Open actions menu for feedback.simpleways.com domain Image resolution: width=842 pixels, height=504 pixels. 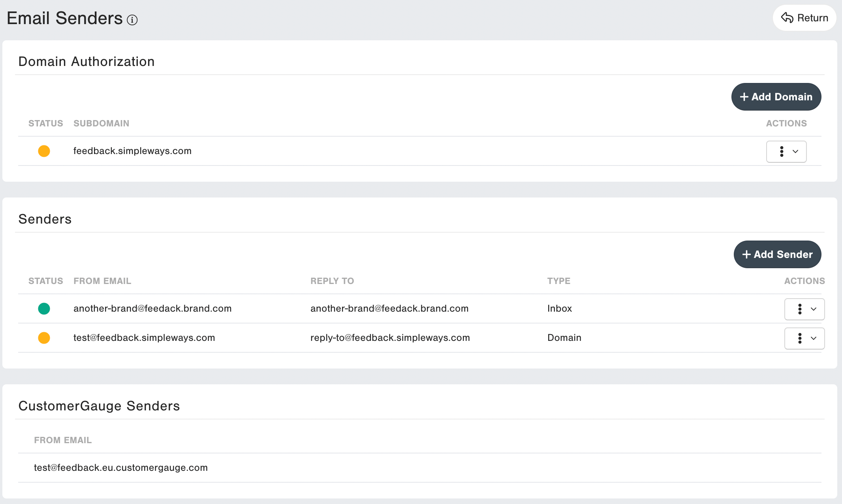tap(786, 152)
